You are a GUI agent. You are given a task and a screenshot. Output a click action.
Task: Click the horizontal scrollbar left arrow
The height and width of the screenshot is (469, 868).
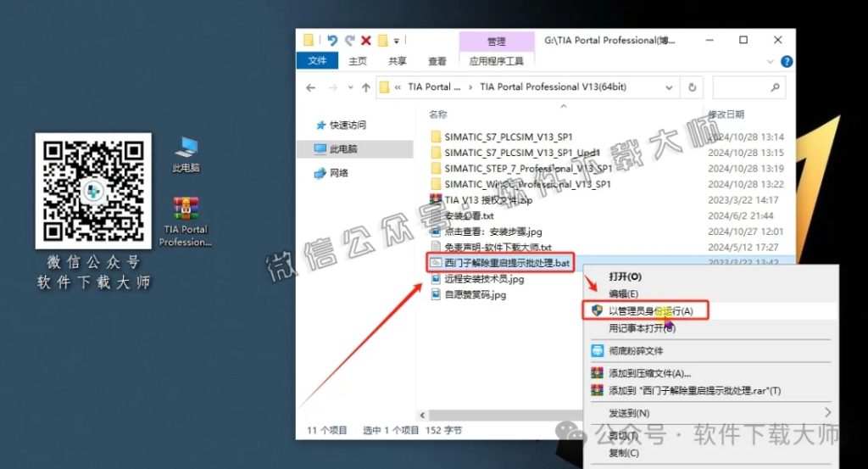click(422, 416)
